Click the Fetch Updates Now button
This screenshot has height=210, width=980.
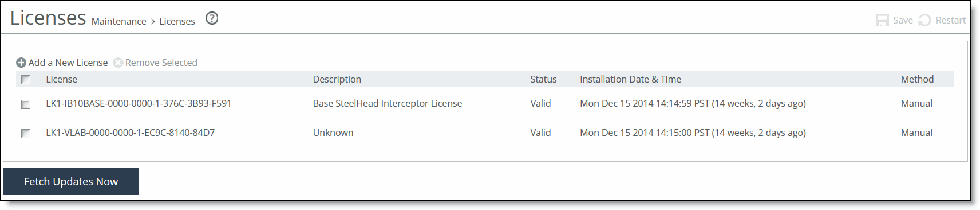tap(71, 181)
